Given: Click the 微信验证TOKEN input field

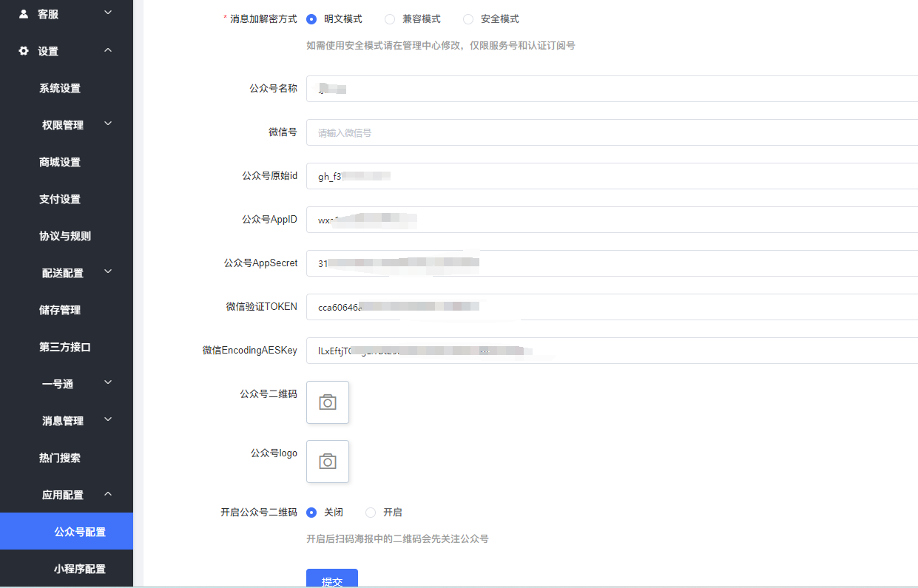Looking at the screenshot, I should 612,307.
